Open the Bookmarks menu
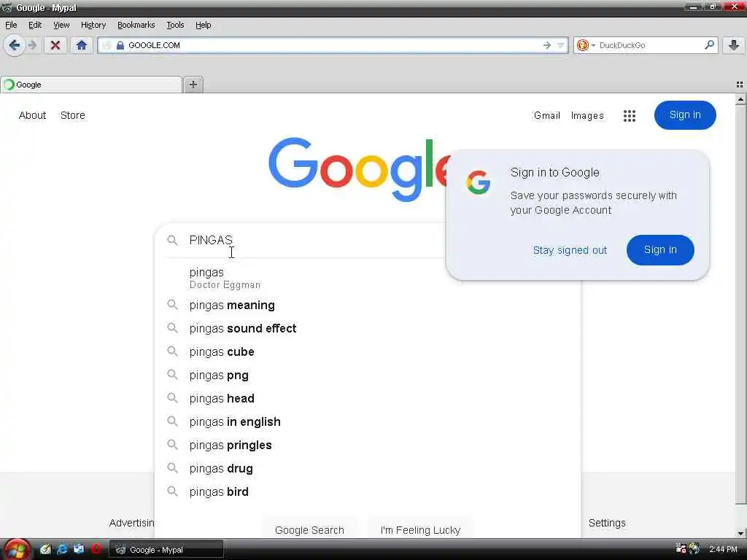 click(x=136, y=25)
